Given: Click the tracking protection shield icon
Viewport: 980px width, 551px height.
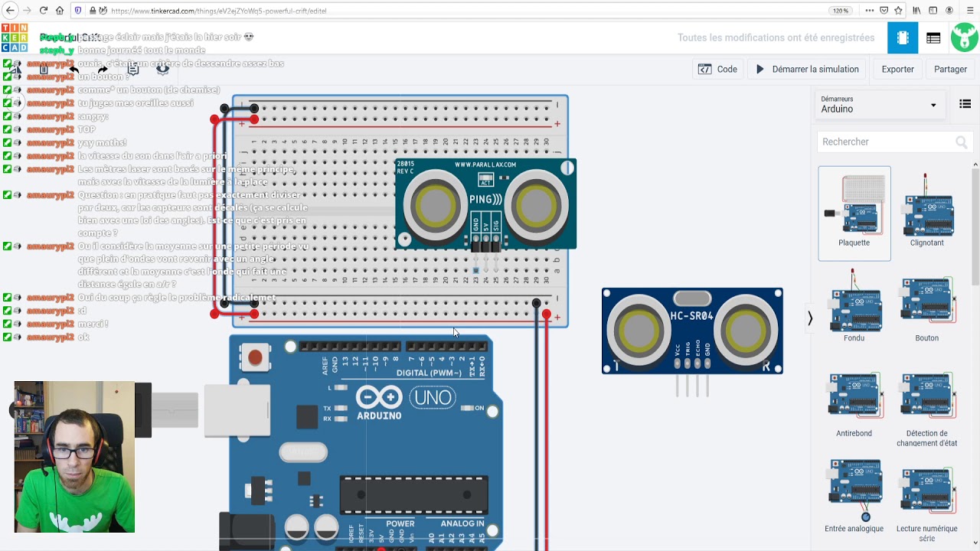Looking at the screenshot, I should 78,11.
